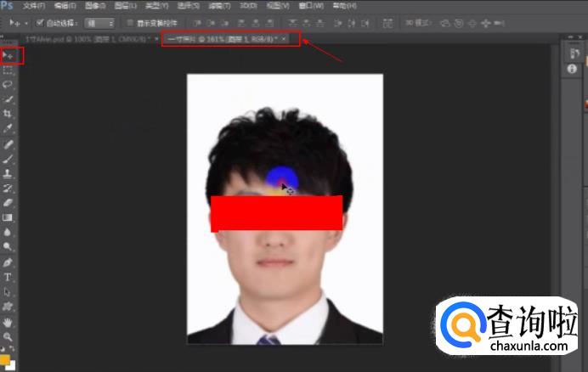
Task: Select the Rectangular Marquee tool
Action: 8,70
